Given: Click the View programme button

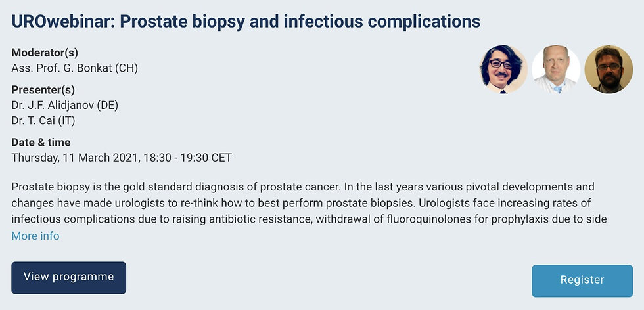Looking at the screenshot, I should click(68, 278).
